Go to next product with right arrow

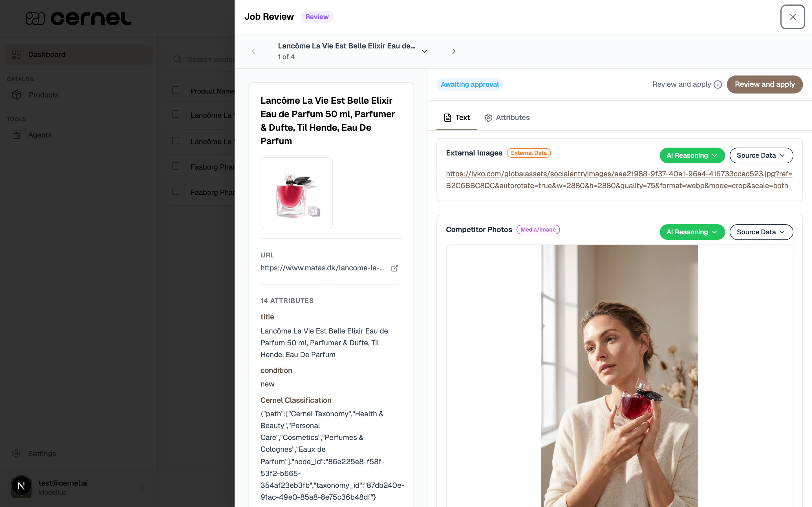(x=454, y=51)
